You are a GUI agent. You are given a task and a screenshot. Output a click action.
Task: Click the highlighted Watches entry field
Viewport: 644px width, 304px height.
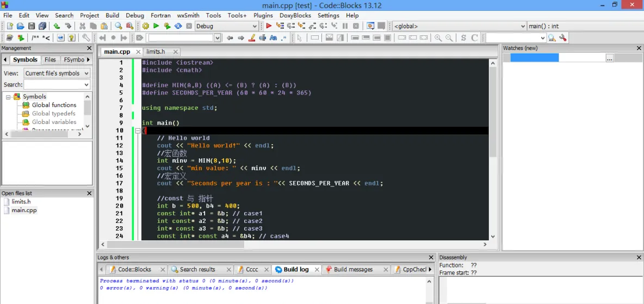[534, 58]
